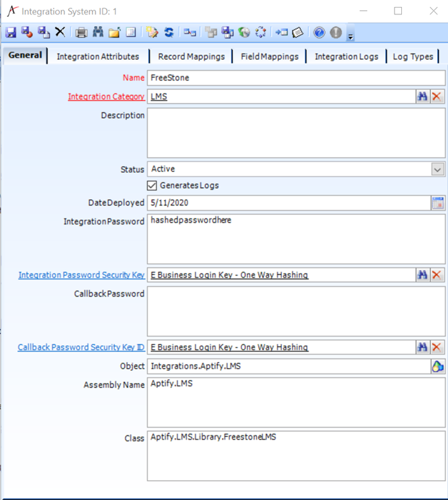Click the blue save-copy disks icon
This screenshot has height=500, width=448.
227,32
